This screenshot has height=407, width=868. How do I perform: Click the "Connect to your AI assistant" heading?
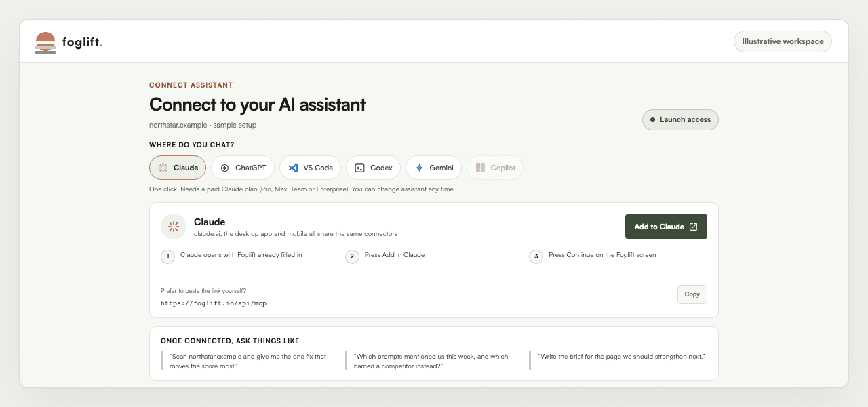258,104
